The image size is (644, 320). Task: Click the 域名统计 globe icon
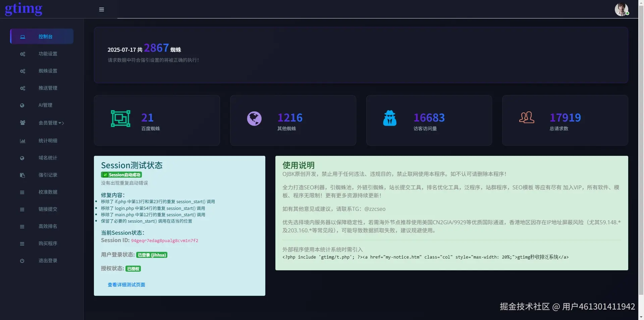point(22,158)
